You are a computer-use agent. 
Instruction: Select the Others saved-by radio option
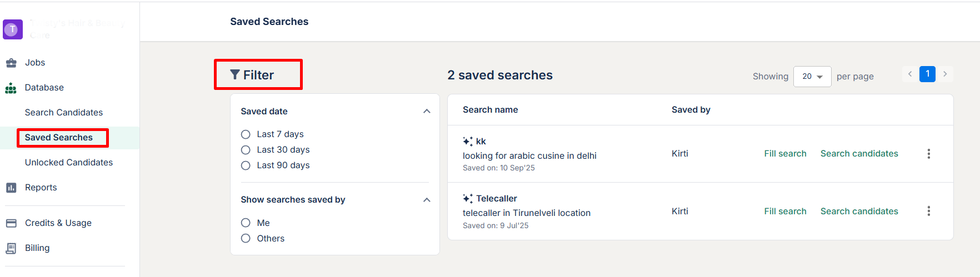point(246,239)
